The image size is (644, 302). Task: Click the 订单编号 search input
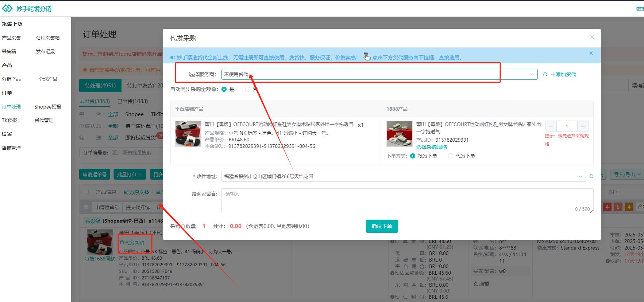point(142,153)
